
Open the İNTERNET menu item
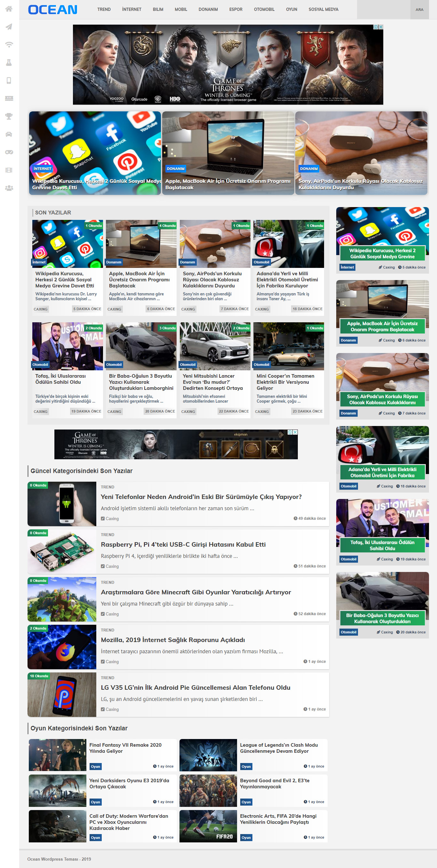click(132, 9)
